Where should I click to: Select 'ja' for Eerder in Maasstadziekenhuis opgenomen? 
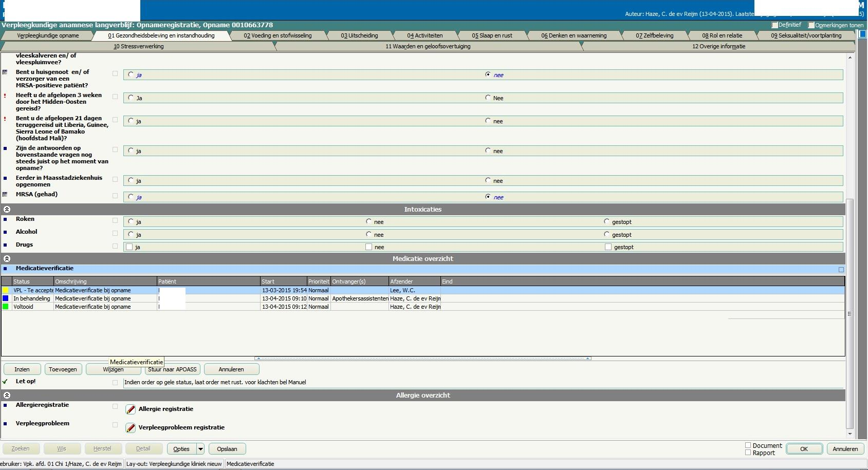point(131,180)
